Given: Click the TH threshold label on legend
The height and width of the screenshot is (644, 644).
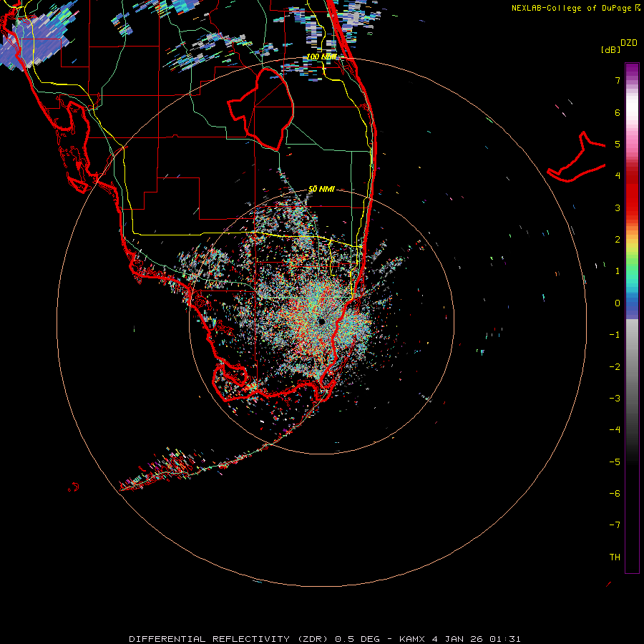Looking at the screenshot, I should click(615, 557).
